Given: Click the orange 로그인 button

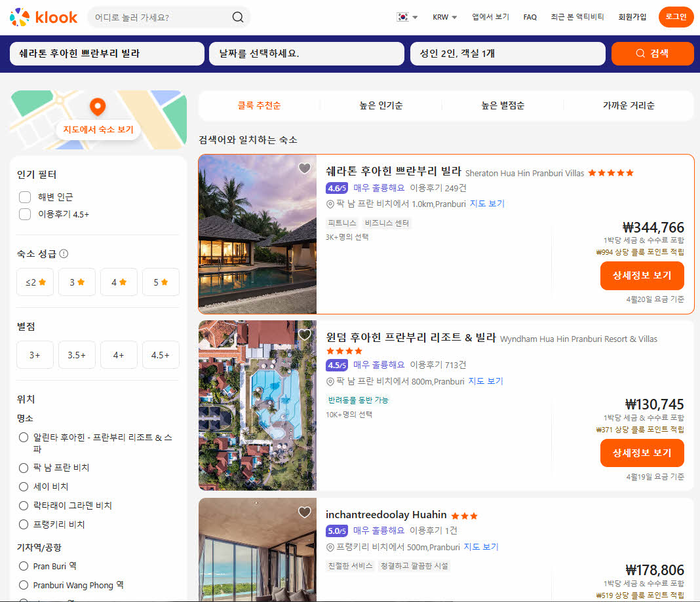Looking at the screenshot, I should 676,17.
